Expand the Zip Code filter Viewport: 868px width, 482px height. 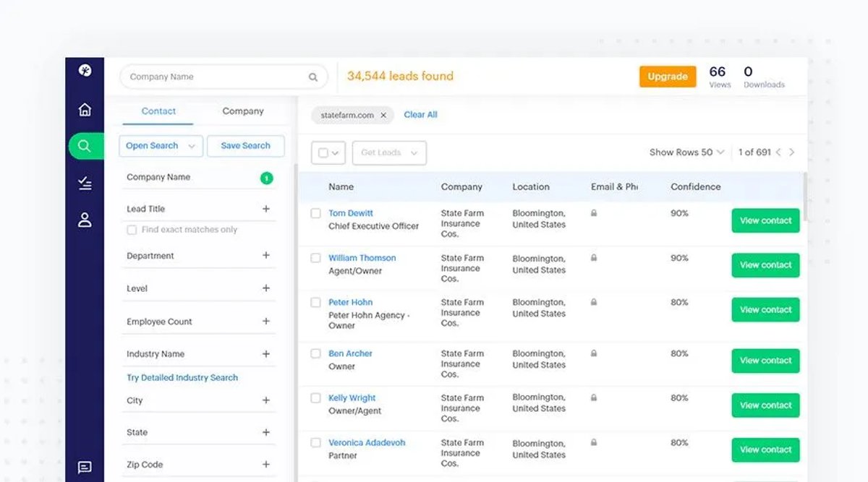[x=266, y=465]
